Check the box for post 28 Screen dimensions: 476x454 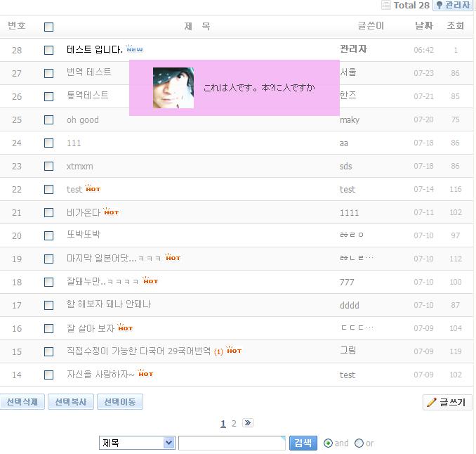tap(48, 50)
